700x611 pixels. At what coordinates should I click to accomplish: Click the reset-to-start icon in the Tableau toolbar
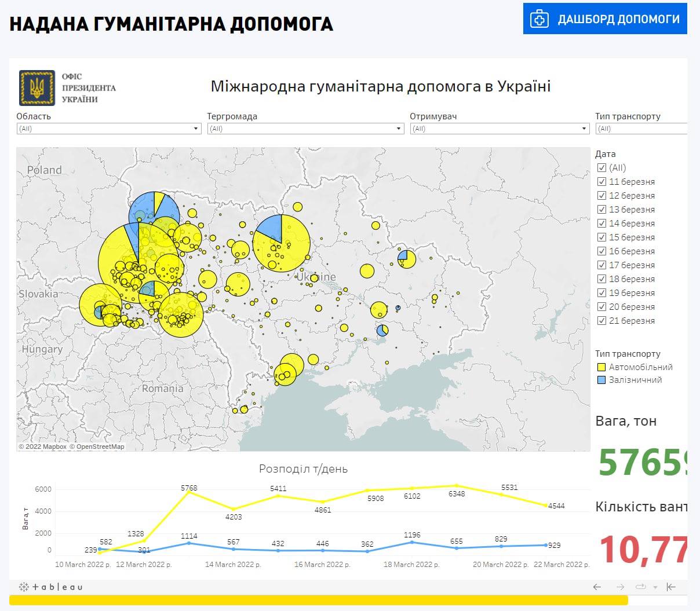(670, 587)
